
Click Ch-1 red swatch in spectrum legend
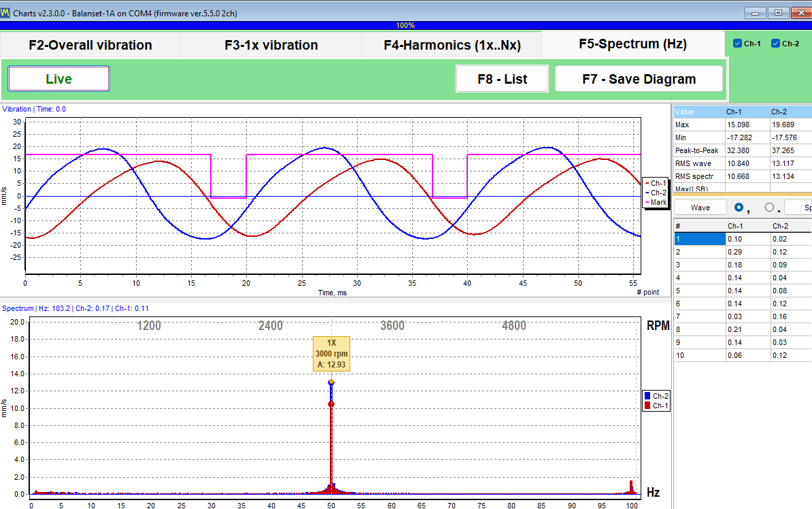(647, 406)
